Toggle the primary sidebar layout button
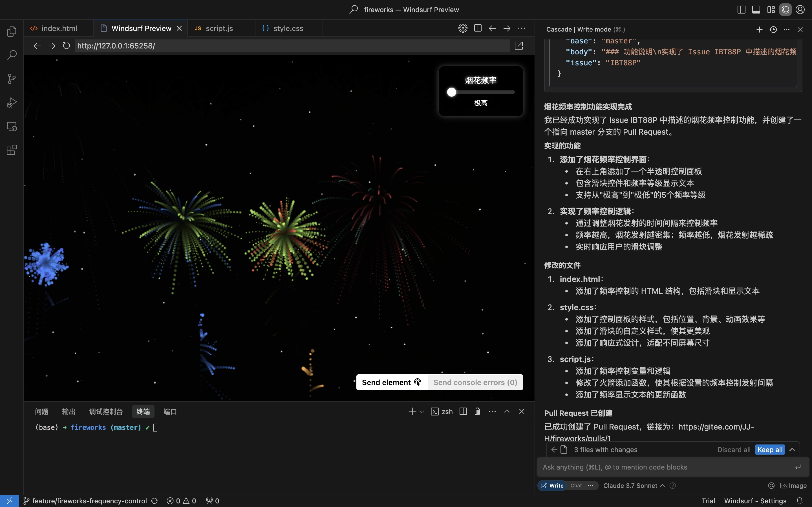812x507 pixels. (x=741, y=10)
